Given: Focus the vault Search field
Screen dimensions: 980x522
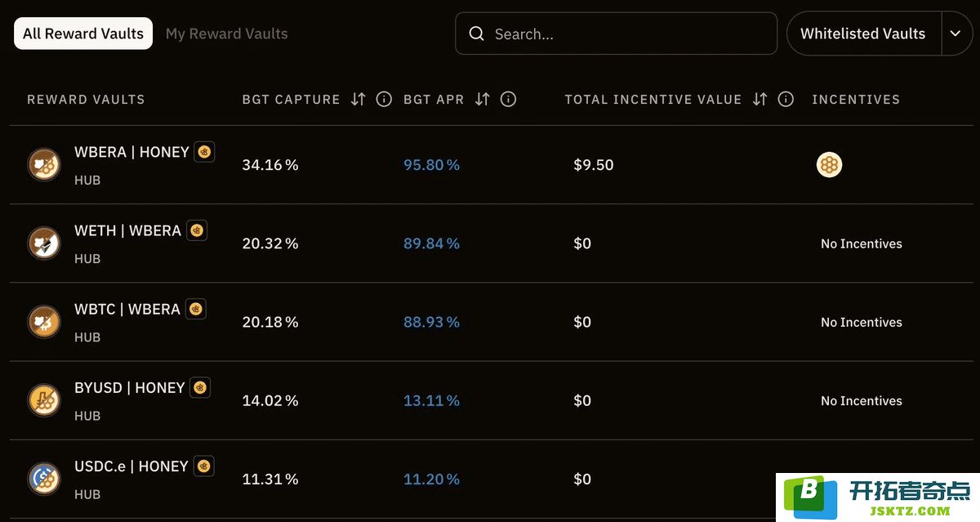Looking at the screenshot, I should click(616, 33).
